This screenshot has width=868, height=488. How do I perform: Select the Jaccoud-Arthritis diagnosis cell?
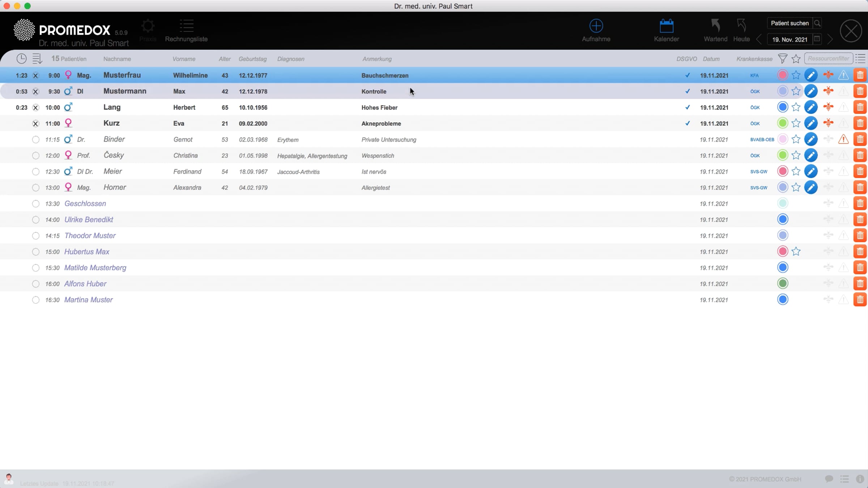298,172
